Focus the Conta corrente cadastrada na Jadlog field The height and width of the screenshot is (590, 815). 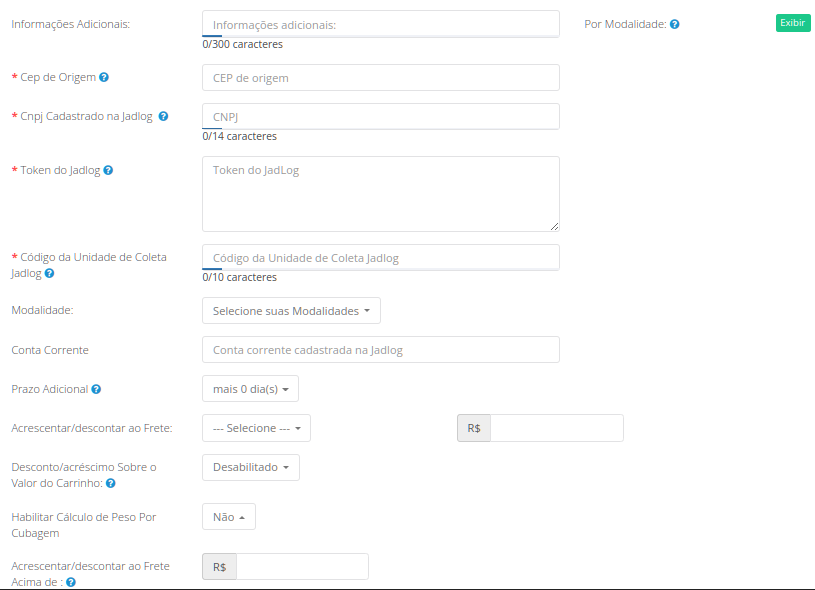pos(380,350)
